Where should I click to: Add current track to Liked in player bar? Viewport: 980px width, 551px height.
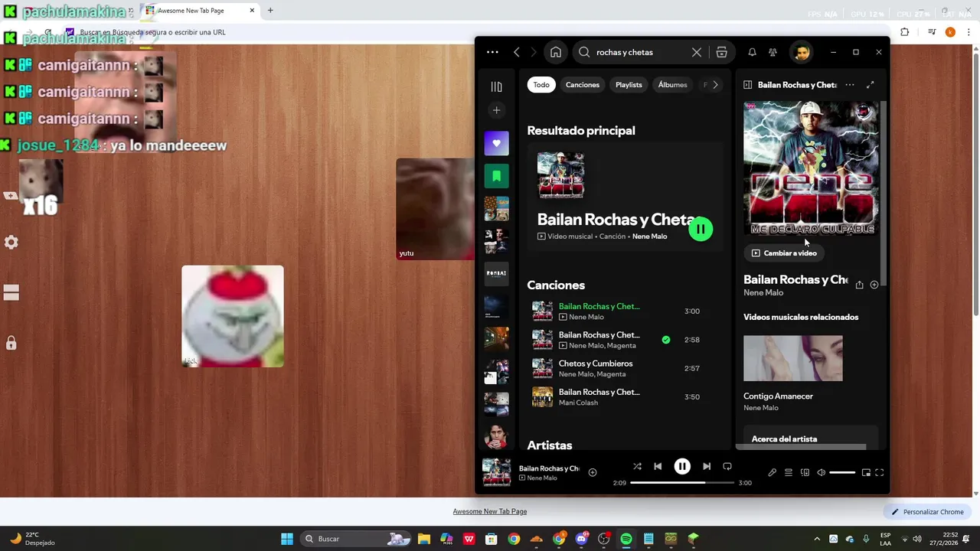pyautogui.click(x=593, y=473)
